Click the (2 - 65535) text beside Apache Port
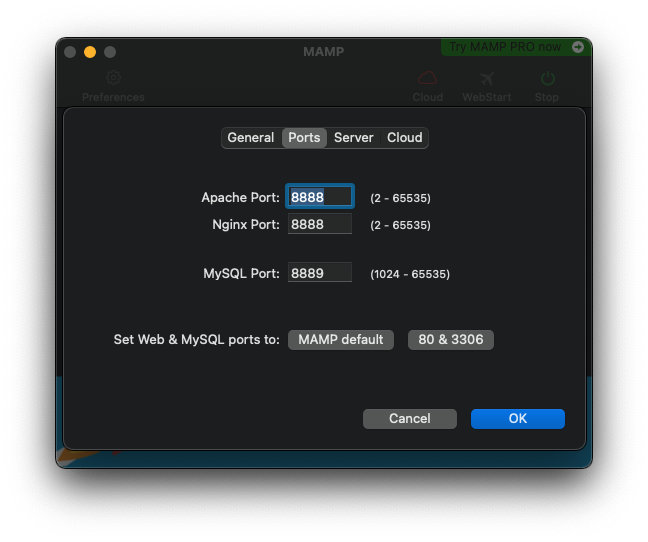Screen dimensions: 648x542 pos(400,198)
